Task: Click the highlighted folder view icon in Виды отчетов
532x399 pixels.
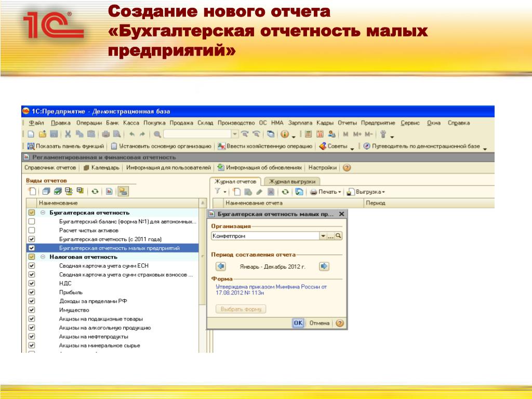Action: point(123,191)
